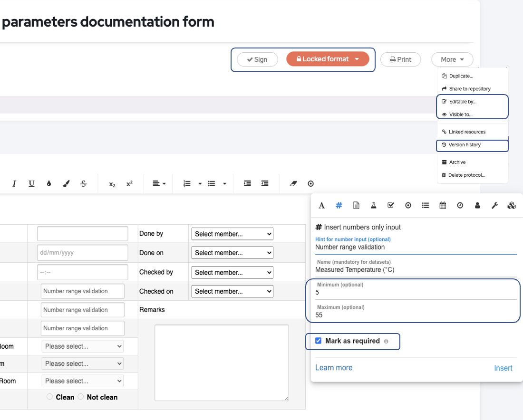This screenshot has height=420, width=523.
Task: Select the flask field type icon
Action: tap(374, 205)
